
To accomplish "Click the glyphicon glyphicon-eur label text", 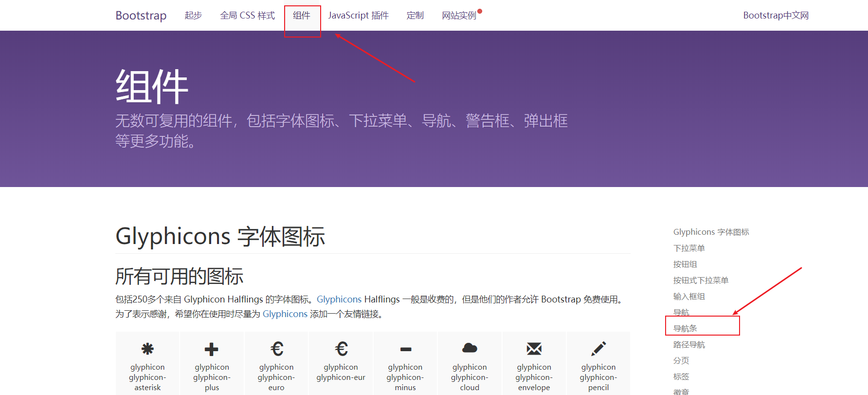I will tap(341, 372).
